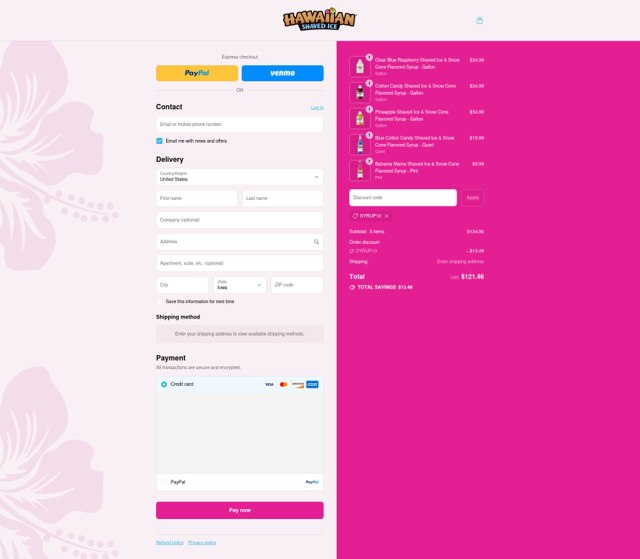This screenshot has width=640, height=559.
Task: Click the Log in link
Action: pyautogui.click(x=317, y=108)
